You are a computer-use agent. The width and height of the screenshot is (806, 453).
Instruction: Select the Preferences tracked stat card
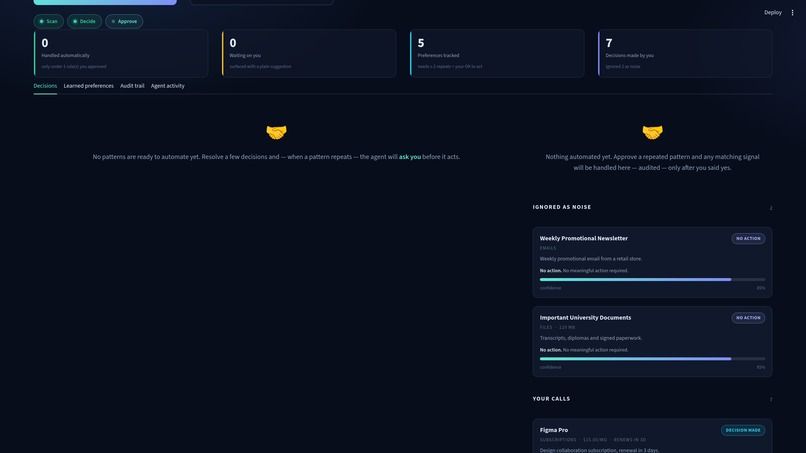(x=497, y=53)
